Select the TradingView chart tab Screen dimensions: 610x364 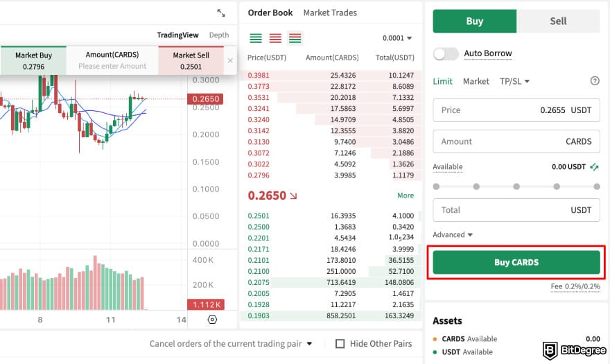[177, 35]
